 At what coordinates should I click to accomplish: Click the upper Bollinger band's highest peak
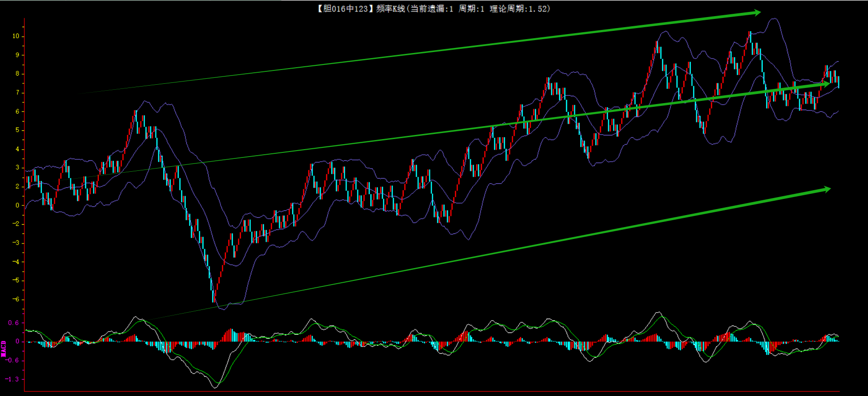775,19
